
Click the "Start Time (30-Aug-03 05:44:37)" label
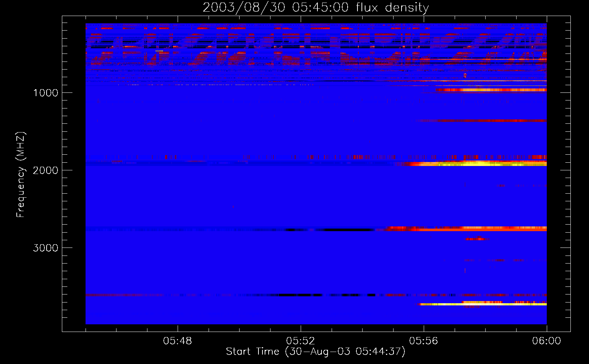(316, 352)
